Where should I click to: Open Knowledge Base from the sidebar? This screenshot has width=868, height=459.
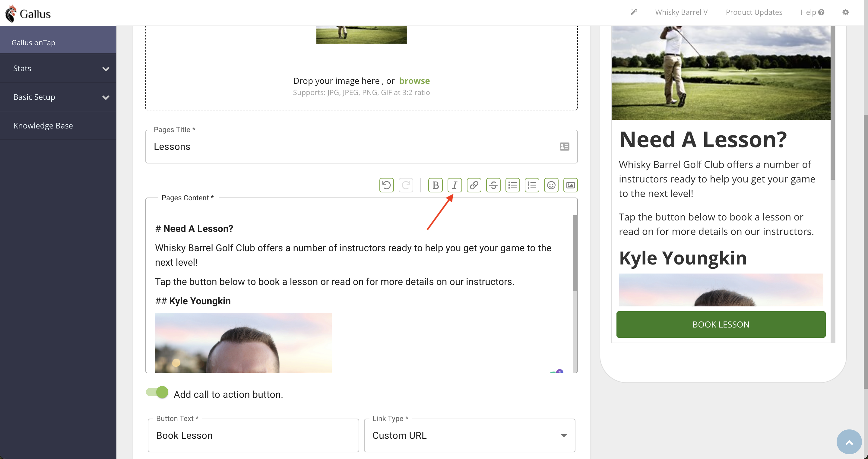(43, 126)
